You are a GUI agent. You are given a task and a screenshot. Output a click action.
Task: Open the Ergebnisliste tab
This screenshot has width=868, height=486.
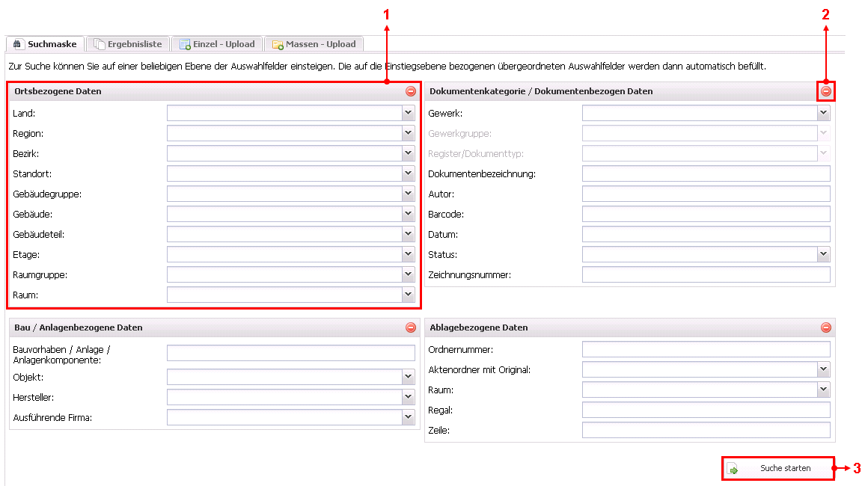(129, 43)
